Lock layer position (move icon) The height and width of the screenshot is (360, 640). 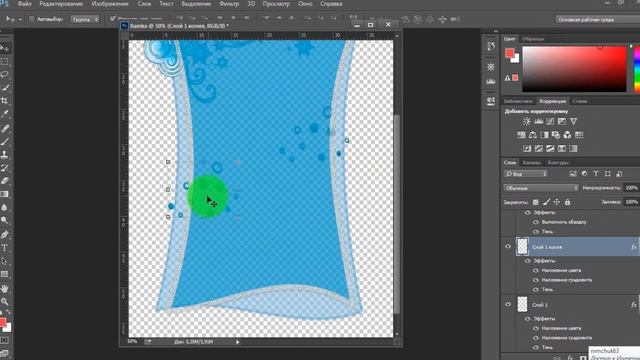pos(557,202)
